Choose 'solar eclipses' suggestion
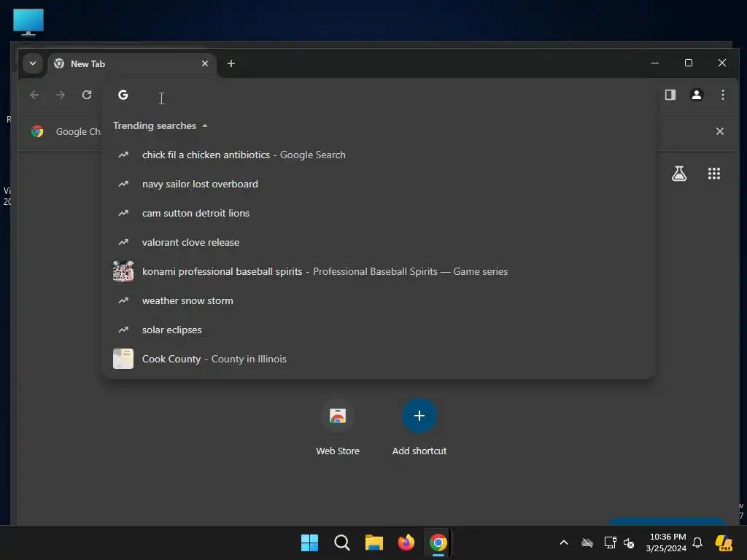Screen dimensions: 747x560 [379, 330]
